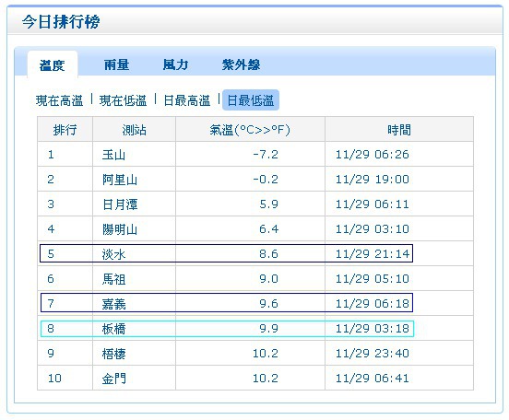Select the 玉山 station row
The image size is (509, 420).
[255, 154]
